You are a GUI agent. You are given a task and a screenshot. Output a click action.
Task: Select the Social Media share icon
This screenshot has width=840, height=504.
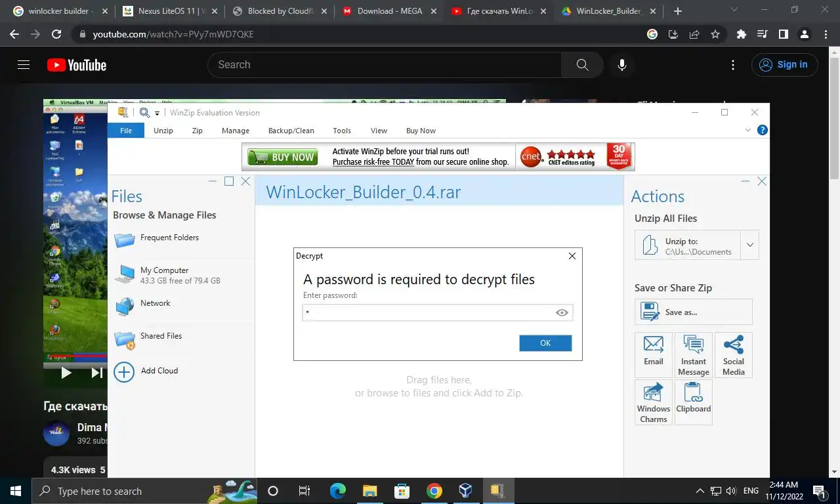click(734, 354)
